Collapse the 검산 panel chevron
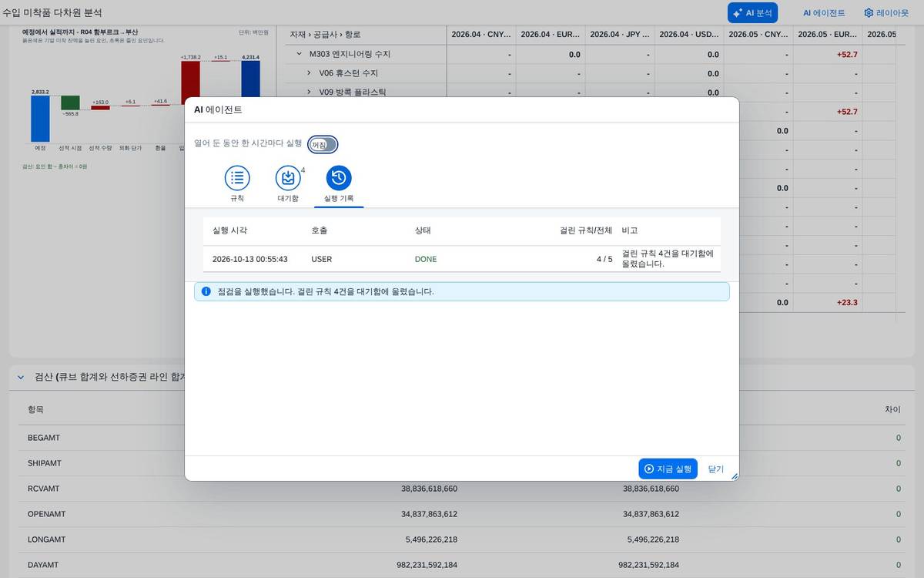This screenshot has width=924, height=578. tap(21, 378)
